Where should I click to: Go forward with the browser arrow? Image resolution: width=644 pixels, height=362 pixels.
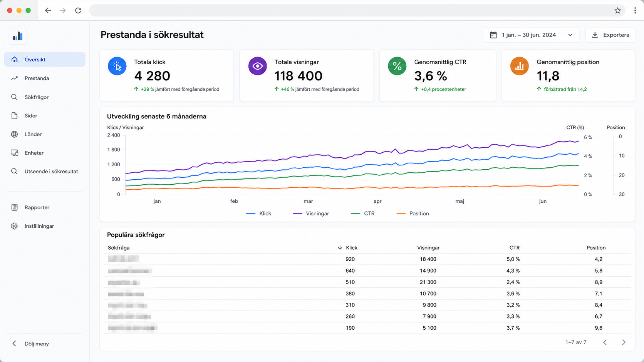tap(63, 10)
